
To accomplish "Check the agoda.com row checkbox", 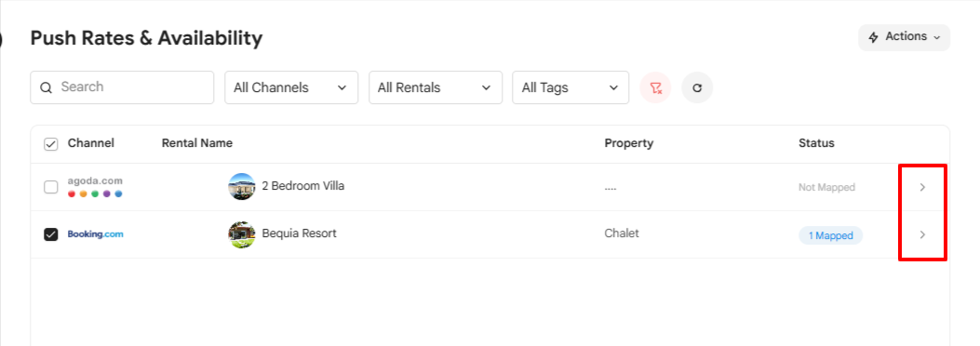I will [50, 187].
